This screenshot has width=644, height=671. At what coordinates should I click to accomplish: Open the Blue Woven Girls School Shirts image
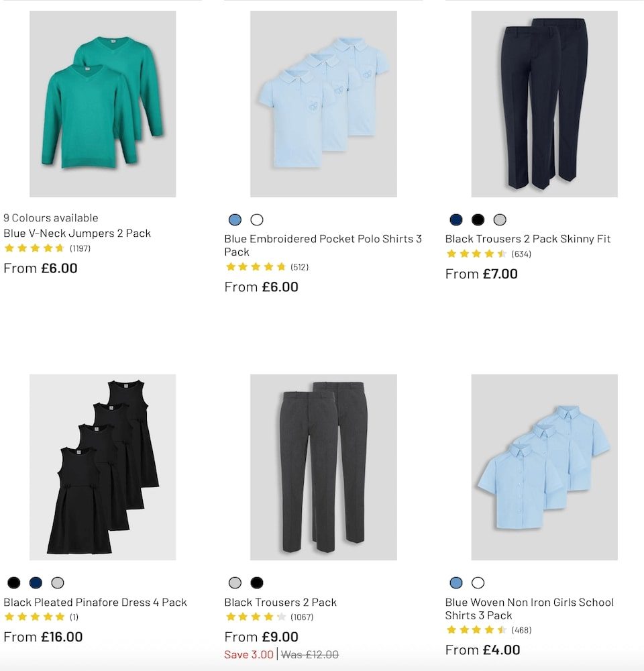point(544,467)
